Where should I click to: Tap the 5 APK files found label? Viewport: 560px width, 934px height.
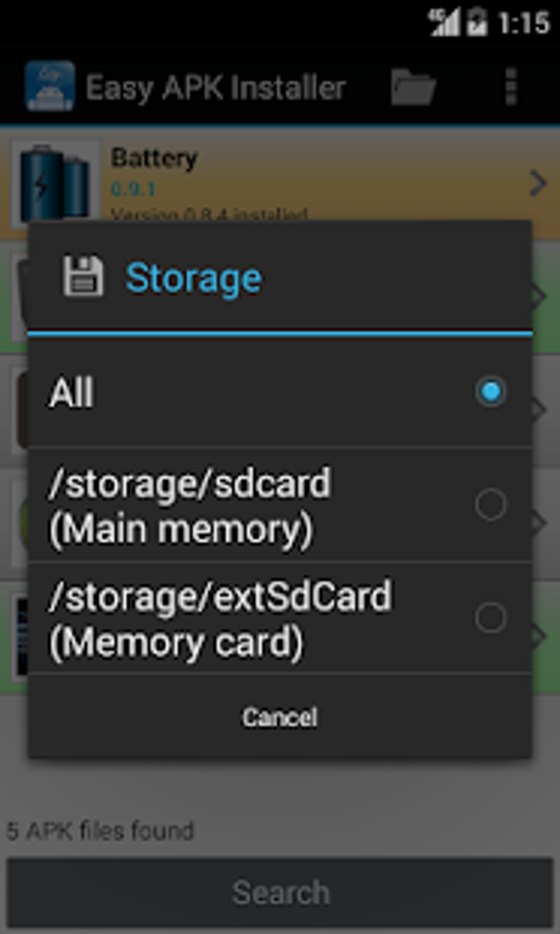[x=100, y=830]
